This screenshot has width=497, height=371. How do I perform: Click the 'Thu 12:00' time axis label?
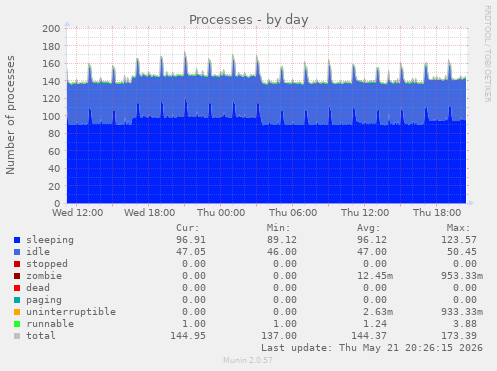[365, 213]
